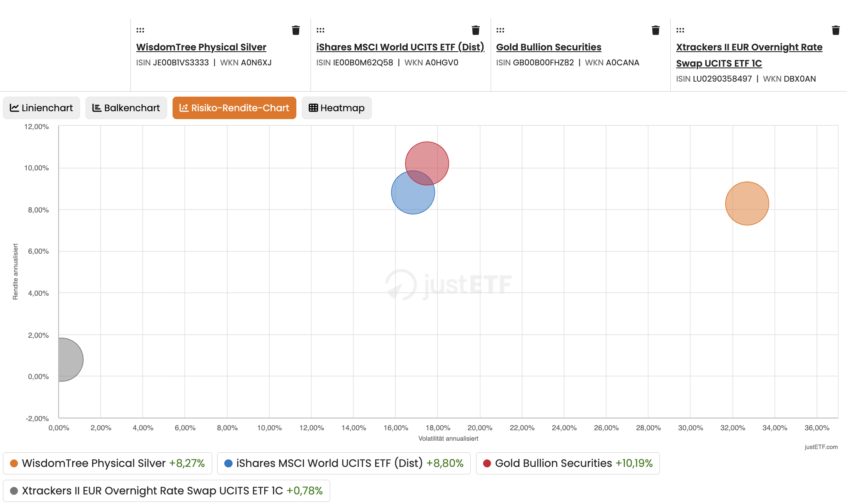Image resolution: width=847 pixels, height=504 pixels.
Task: Select the Risiko-Rendite-Chart tab
Action: [234, 108]
